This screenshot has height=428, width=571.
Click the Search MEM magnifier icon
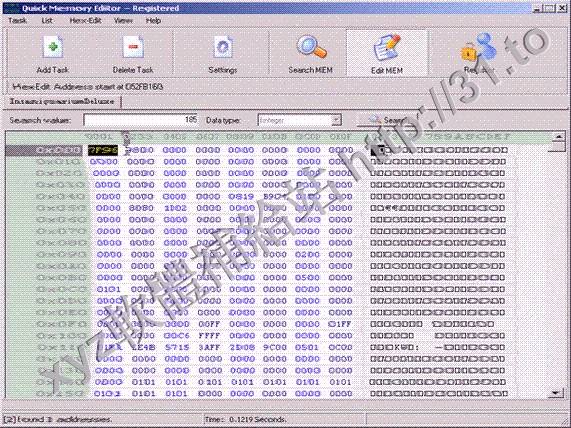pos(311,47)
